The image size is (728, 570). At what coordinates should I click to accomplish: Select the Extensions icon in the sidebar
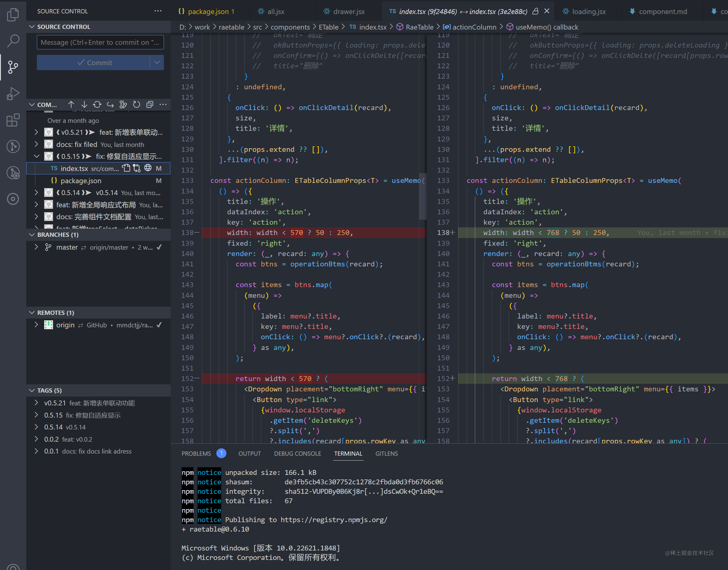point(13,120)
